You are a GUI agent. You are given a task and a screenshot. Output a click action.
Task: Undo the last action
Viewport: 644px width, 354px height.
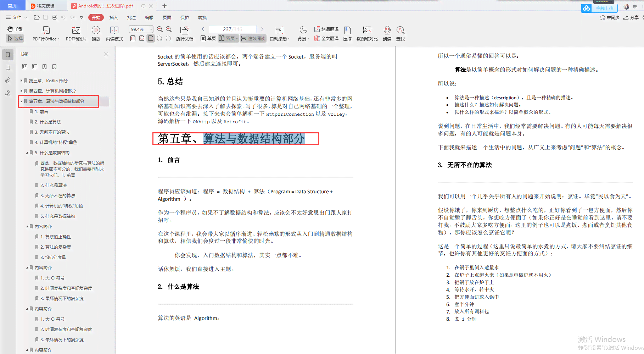click(63, 17)
